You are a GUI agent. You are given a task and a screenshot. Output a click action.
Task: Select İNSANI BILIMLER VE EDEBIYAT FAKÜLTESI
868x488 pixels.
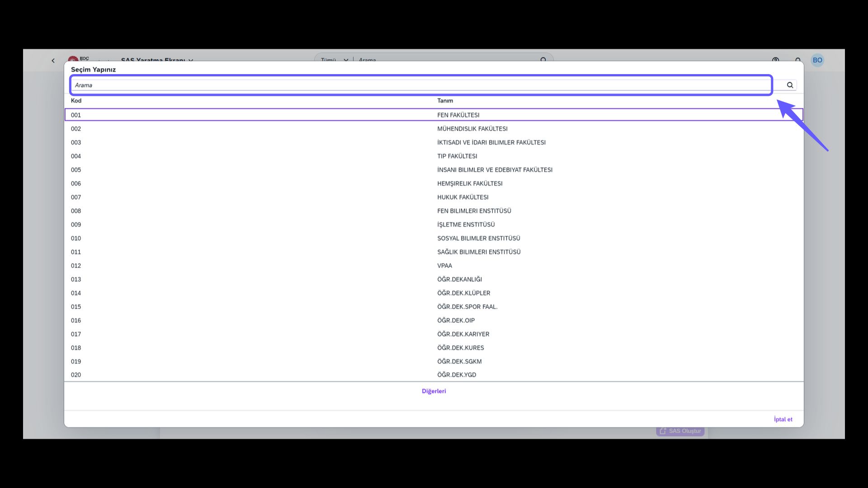(x=434, y=170)
